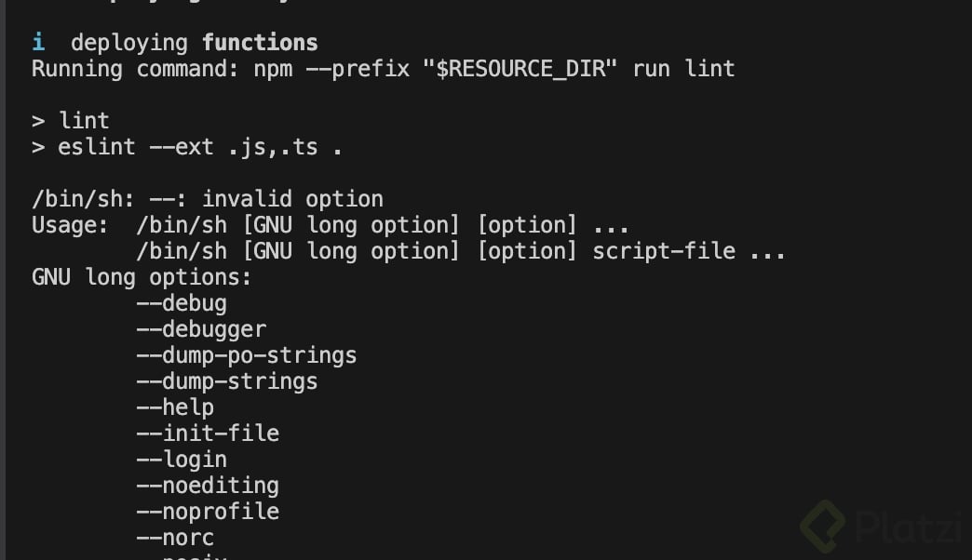This screenshot has width=972, height=560.
Task: Click the "--debugger" option line
Action: tap(201, 329)
